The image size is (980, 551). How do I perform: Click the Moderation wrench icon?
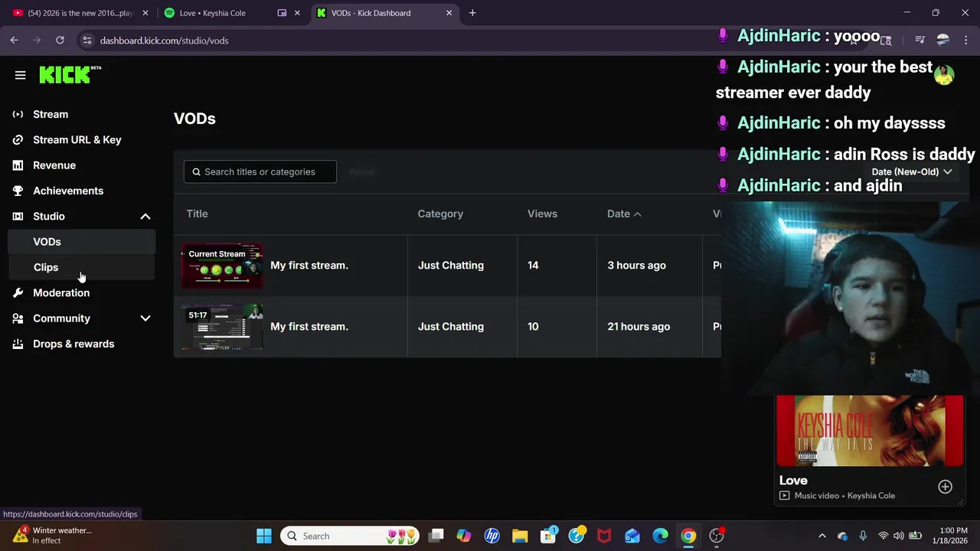coord(18,292)
